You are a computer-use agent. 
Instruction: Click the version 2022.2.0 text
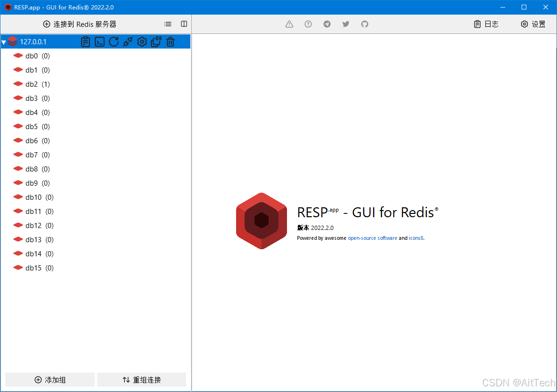click(x=315, y=228)
